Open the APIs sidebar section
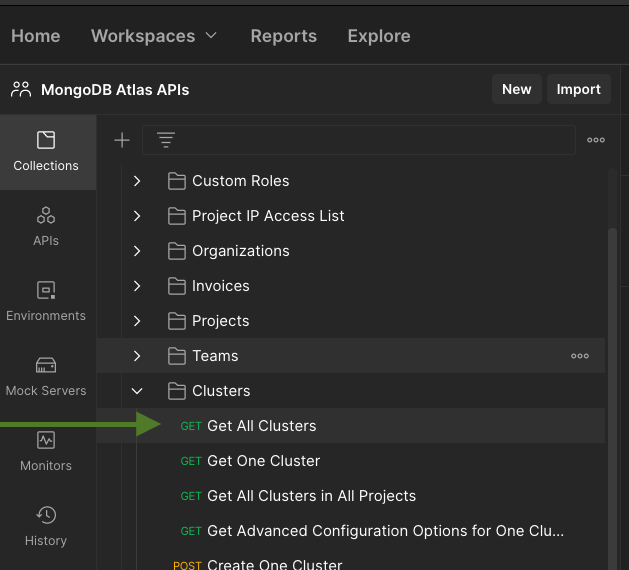629x570 pixels. pyautogui.click(x=46, y=227)
